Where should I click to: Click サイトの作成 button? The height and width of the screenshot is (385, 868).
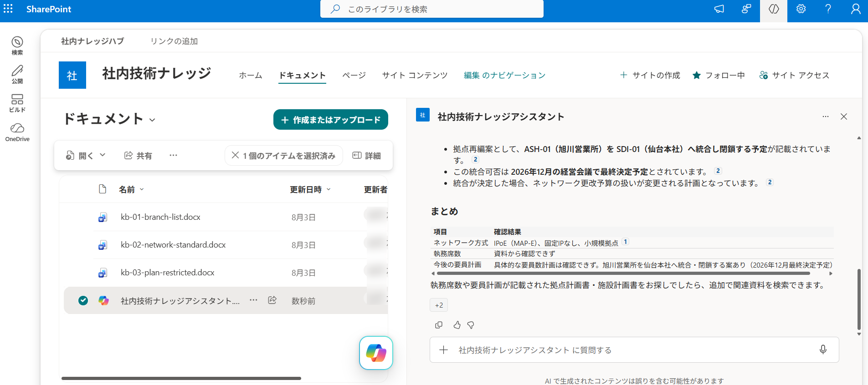tap(650, 75)
